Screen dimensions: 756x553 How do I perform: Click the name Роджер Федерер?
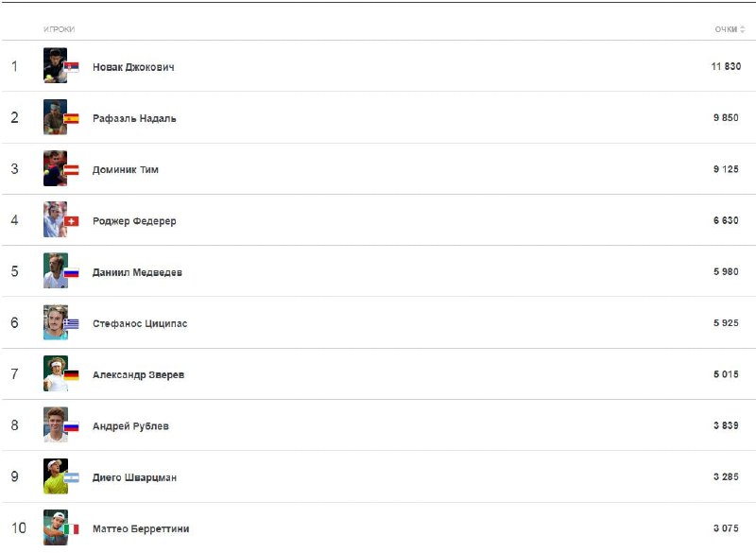[134, 221]
